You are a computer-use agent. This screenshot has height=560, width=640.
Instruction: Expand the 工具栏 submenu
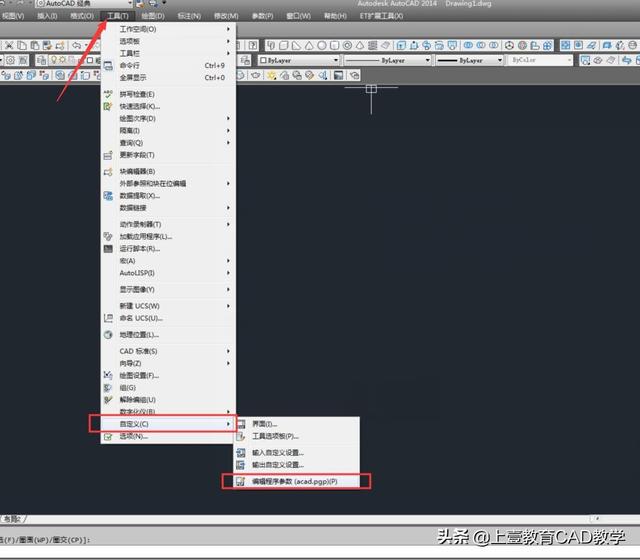click(x=168, y=53)
